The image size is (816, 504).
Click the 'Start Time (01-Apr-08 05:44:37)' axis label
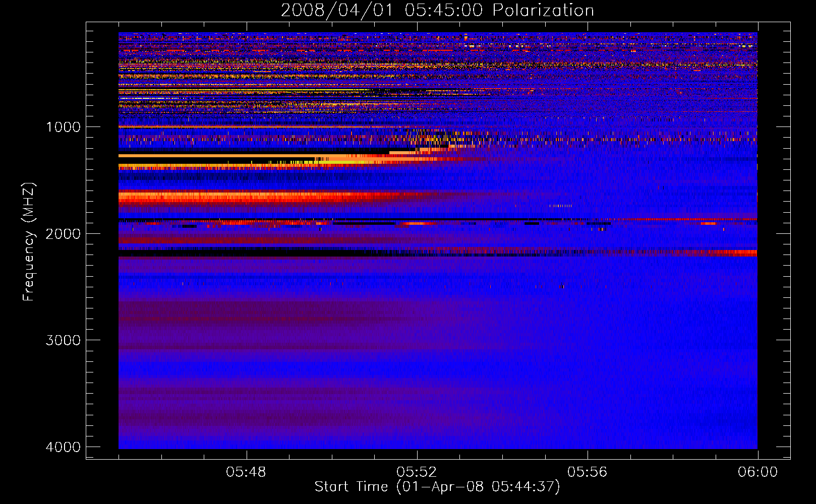437,487
